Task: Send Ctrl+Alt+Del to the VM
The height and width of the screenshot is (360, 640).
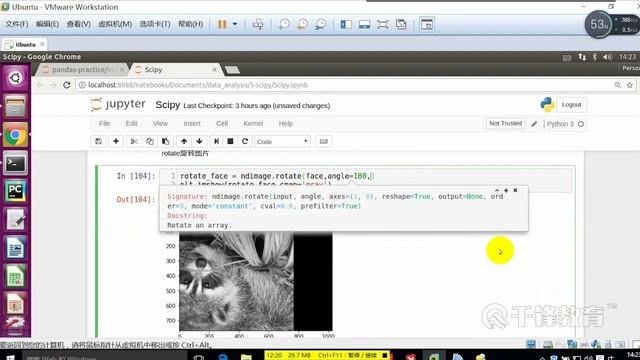Action: 258,24
